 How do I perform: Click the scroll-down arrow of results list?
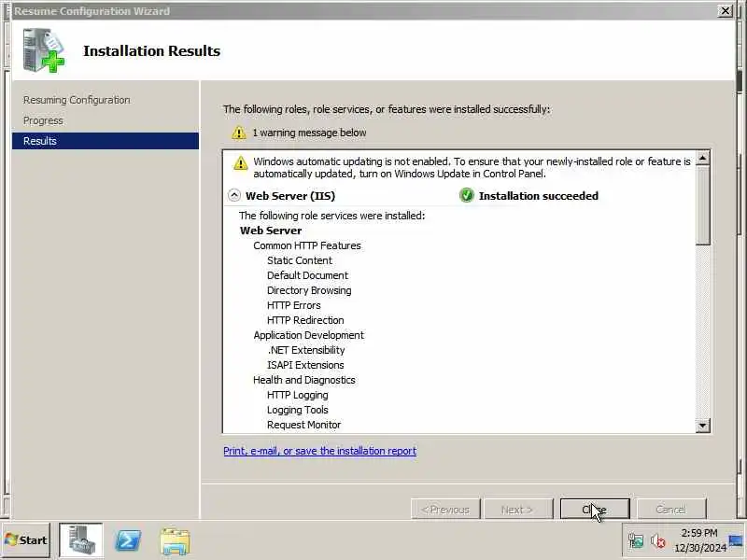703,426
